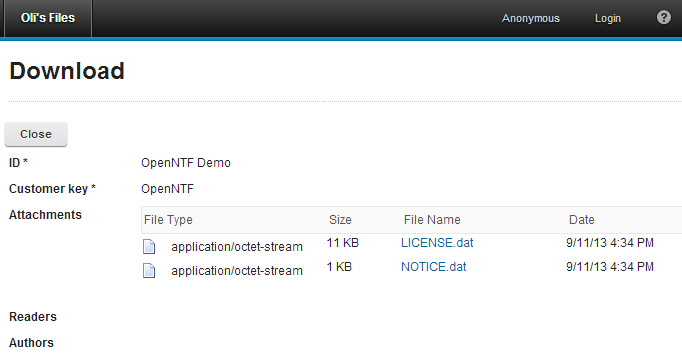Screen dimensions: 682x360
Task: Click the Authors field label
Action: tap(31, 343)
